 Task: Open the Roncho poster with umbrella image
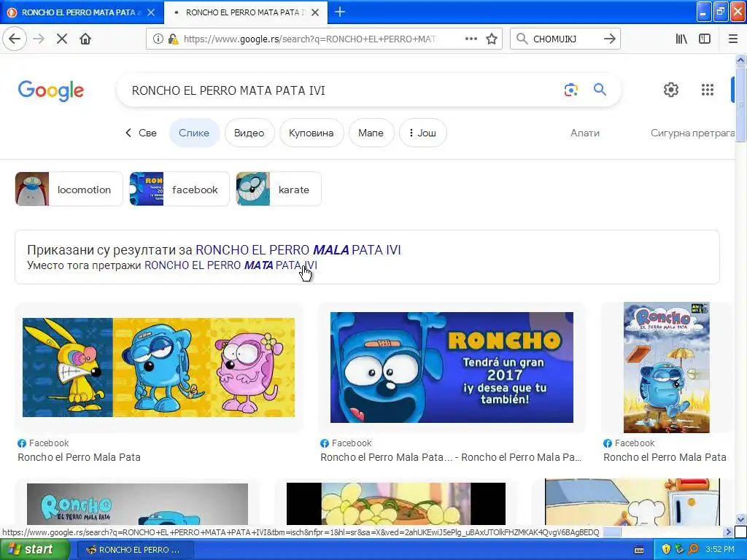tap(666, 367)
